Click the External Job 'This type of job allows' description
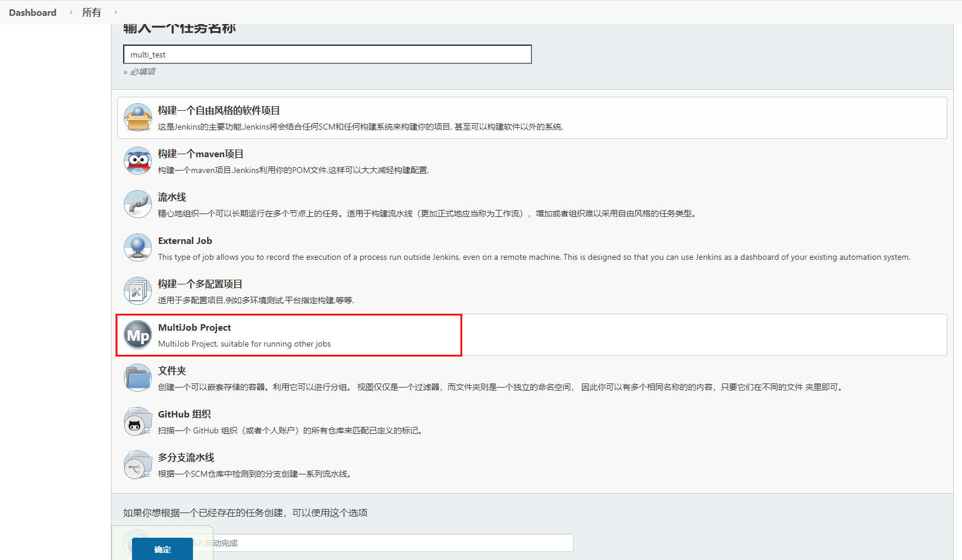The width and height of the screenshot is (962, 560). pos(534,257)
